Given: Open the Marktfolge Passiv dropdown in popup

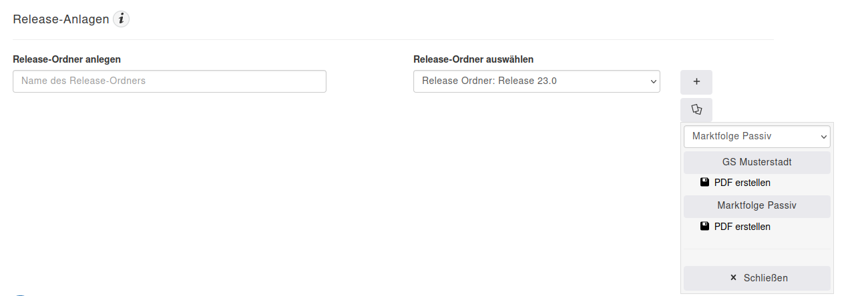Looking at the screenshot, I should coord(757,137).
